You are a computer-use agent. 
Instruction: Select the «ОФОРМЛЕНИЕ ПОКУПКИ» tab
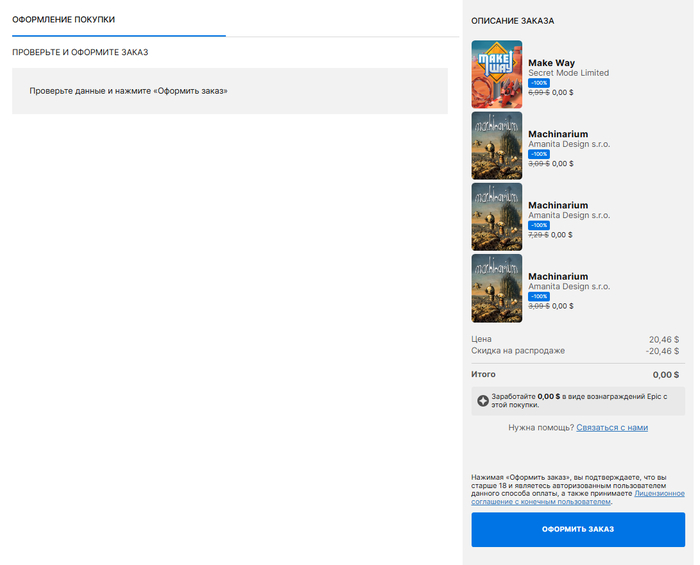pyautogui.click(x=63, y=20)
